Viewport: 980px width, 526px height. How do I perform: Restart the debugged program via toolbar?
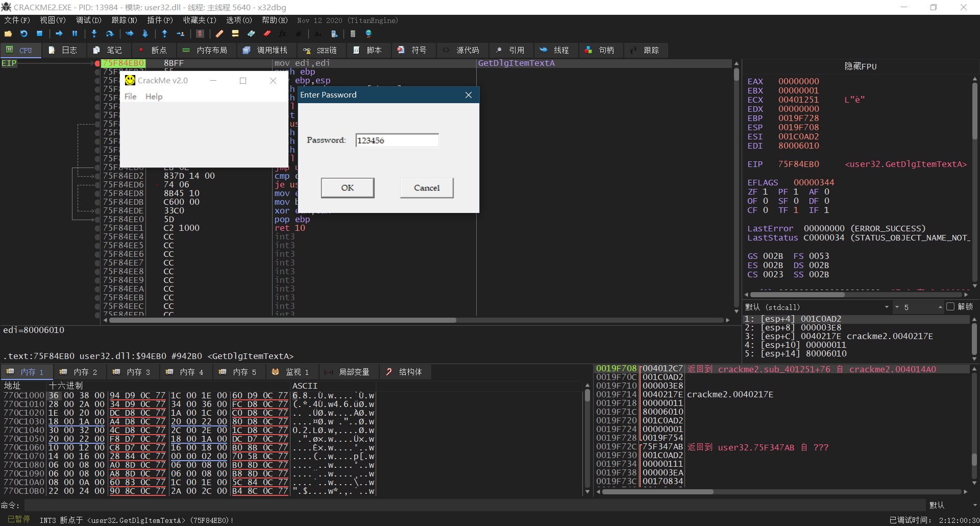point(24,34)
